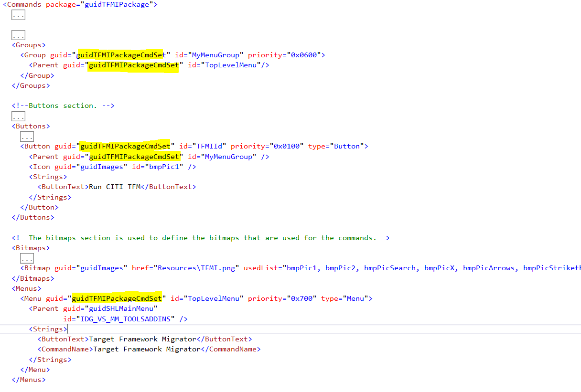This screenshot has height=392, width=581.
Task: Click the </Menus> closing tag
Action: [x=29, y=380]
